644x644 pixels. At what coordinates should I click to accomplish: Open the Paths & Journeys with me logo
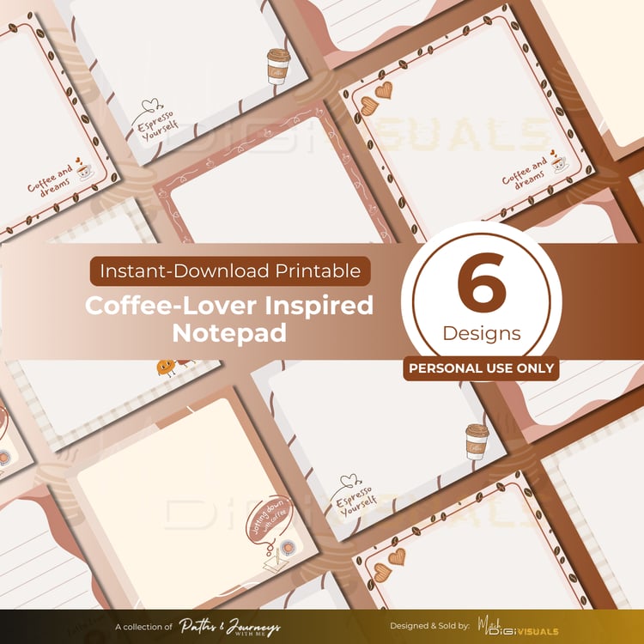pos(230,627)
